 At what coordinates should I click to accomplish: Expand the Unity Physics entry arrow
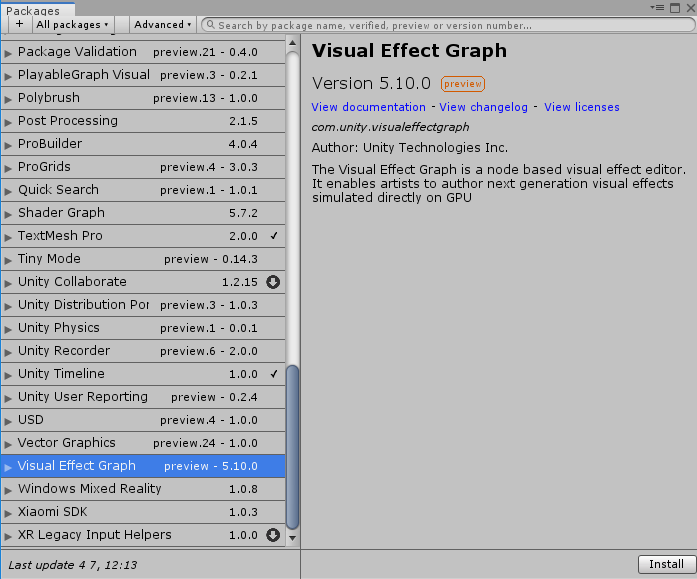pos(8,329)
